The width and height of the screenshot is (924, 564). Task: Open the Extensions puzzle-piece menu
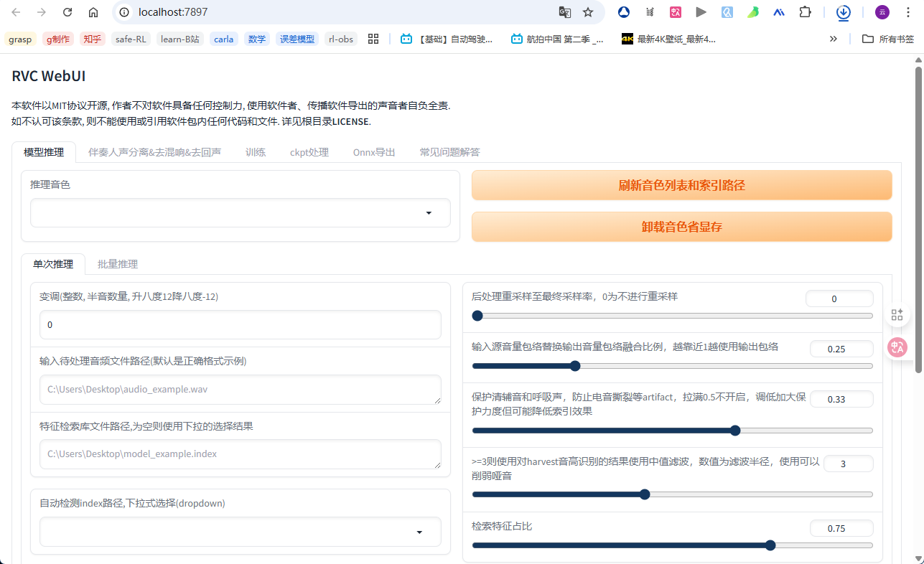click(805, 12)
